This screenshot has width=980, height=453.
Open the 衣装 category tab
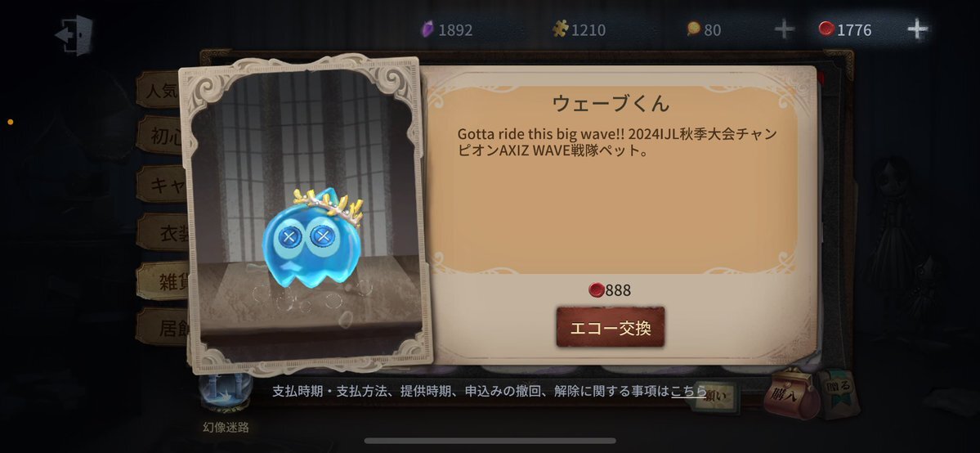click(x=163, y=233)
